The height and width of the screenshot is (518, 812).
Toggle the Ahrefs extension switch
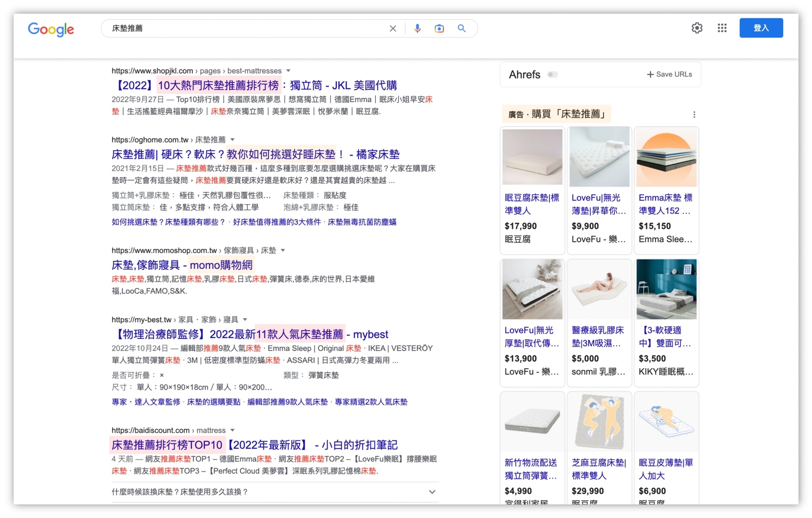[x=553, y=74]
